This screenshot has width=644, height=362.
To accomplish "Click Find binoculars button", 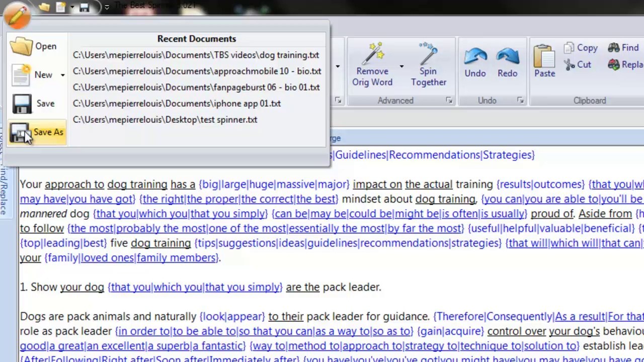I will [x=623, y=48].
